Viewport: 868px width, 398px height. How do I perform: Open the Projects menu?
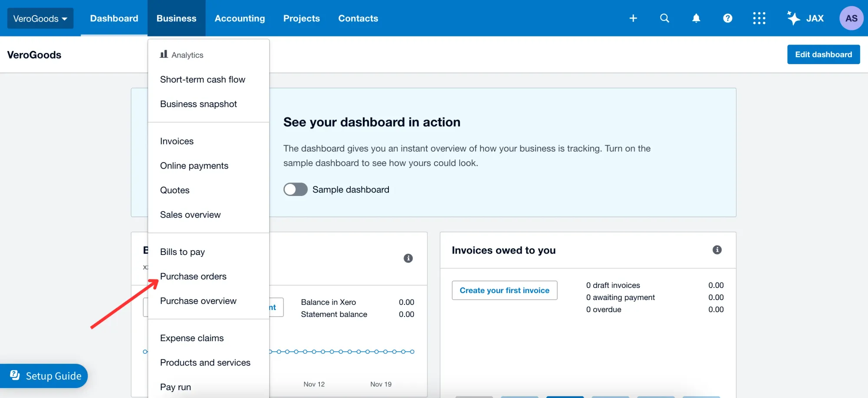coord(302,18)
